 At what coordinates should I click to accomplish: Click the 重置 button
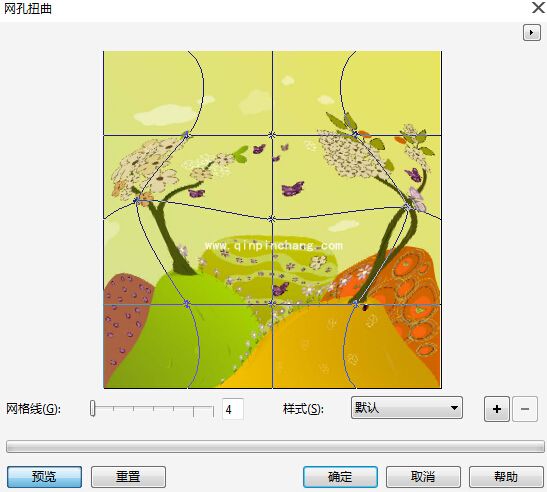pos(128,477)
